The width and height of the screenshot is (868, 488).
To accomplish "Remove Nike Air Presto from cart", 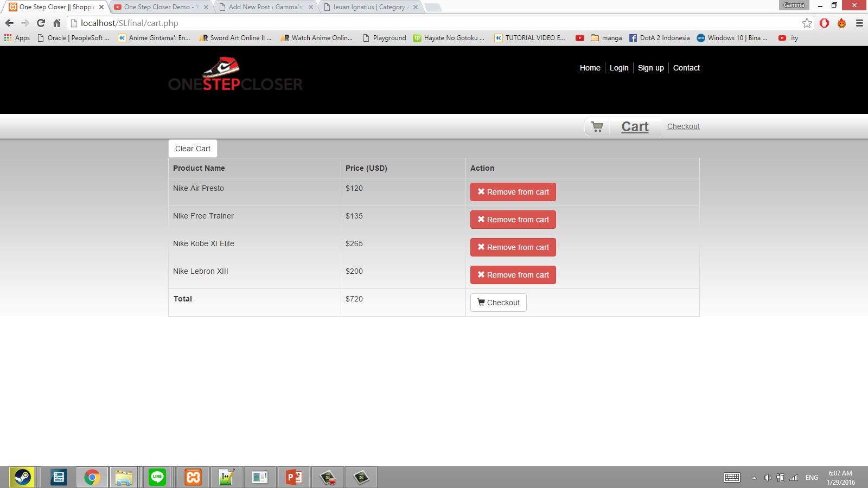I will click(513, 192).
